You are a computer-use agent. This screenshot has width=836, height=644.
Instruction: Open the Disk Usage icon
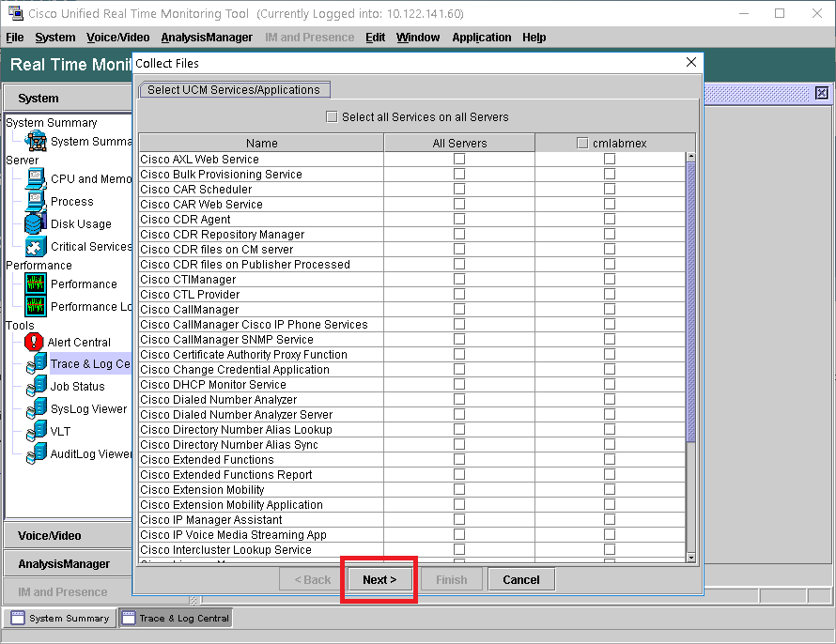(x=35, y=223)
